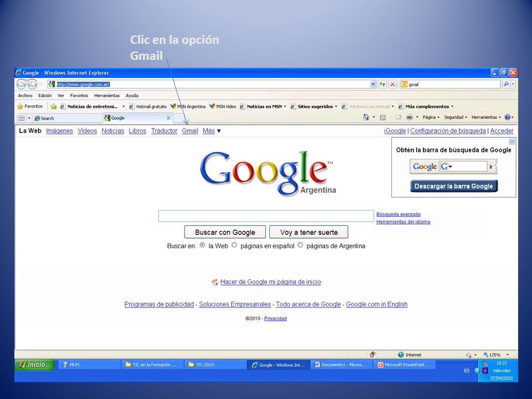Expand Más complementos dropdown

452,106
